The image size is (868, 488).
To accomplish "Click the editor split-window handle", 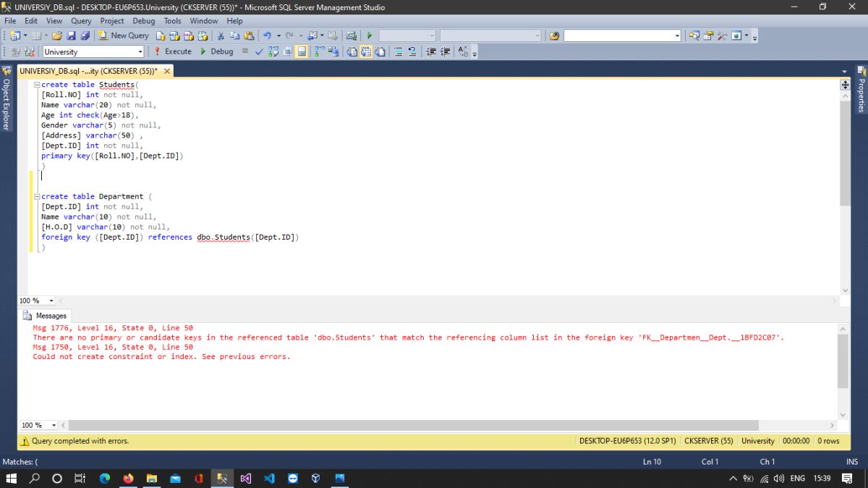I will click(x=845, y=85).
